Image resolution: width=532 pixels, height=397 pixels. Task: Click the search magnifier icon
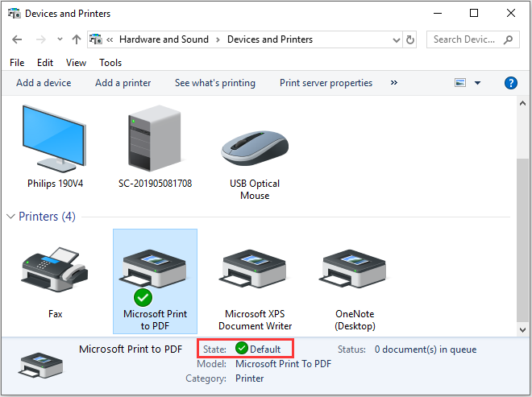coord(508,39)
